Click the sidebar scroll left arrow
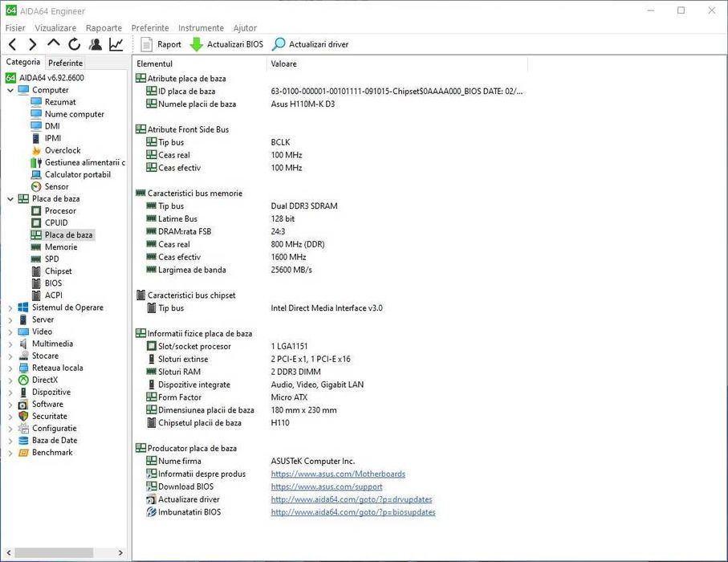Image resolution: width=728 pixels, height=562 pixels. coord(8,552)
